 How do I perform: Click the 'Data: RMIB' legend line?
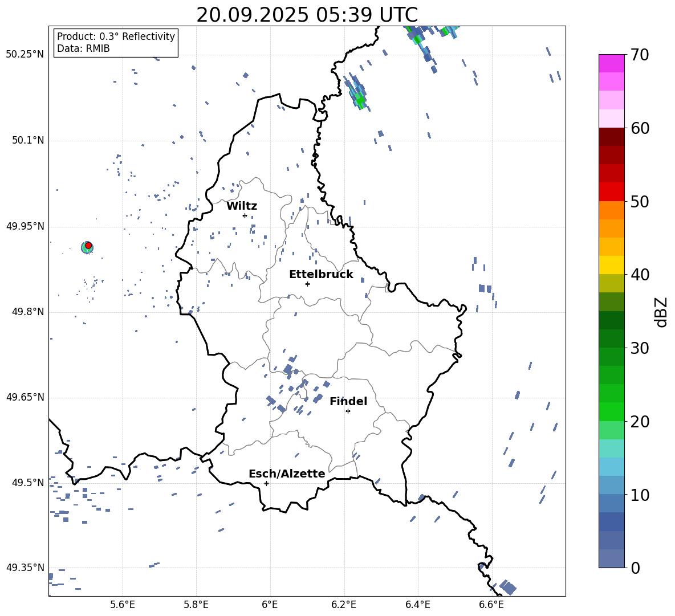[83, 48]
